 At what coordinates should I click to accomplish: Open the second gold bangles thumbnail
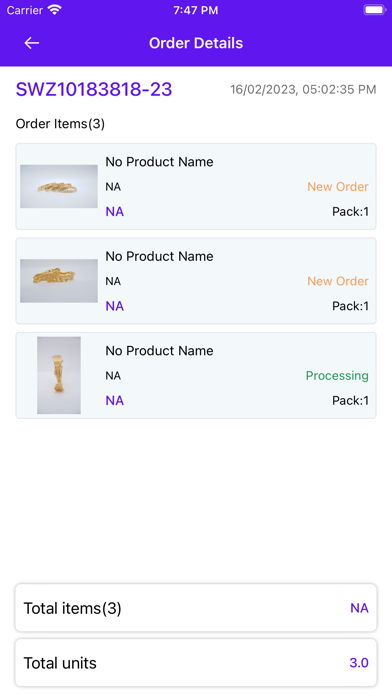pyautogui.click(x=59, y=281)
